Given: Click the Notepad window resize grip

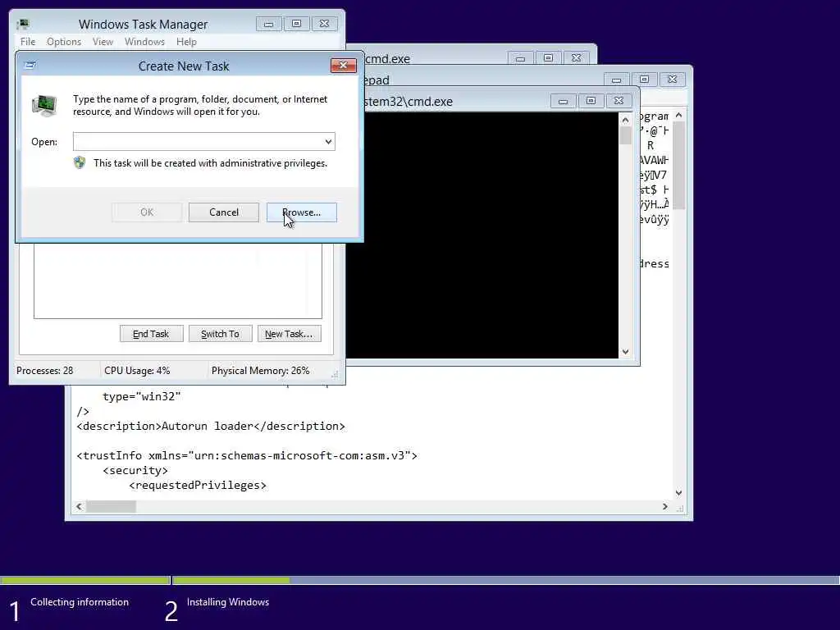Looking at the screenshot, I should pyautogui.click(x=680, y=507).
